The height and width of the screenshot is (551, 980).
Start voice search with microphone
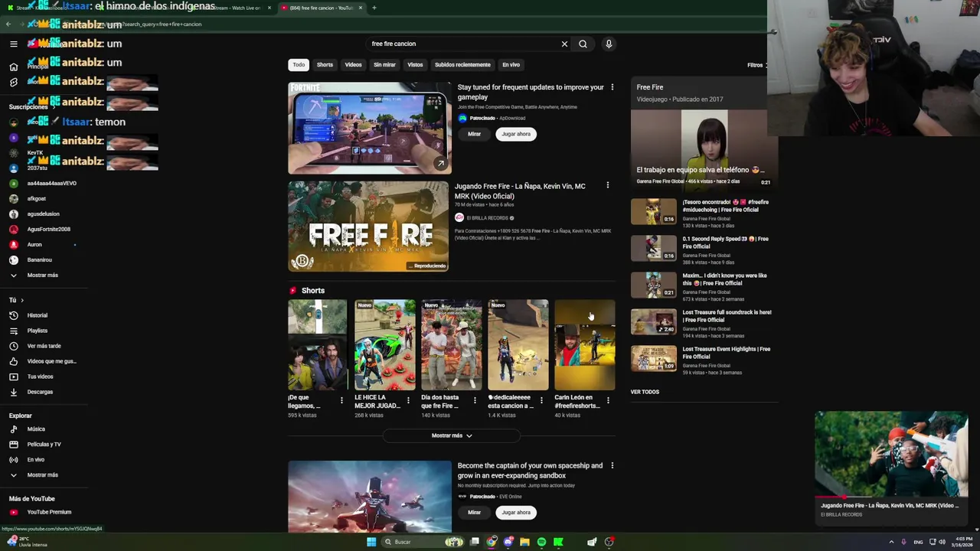click(609, 44)
